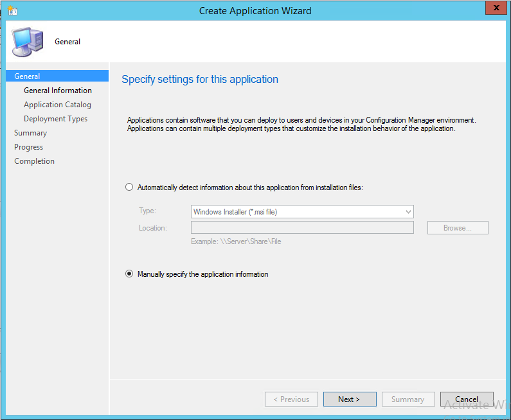The width and height of the screenshot is (511, 420).
Task: Enable automatic detection from installation files
Action: pyautogui.click(x=130, y=188)
